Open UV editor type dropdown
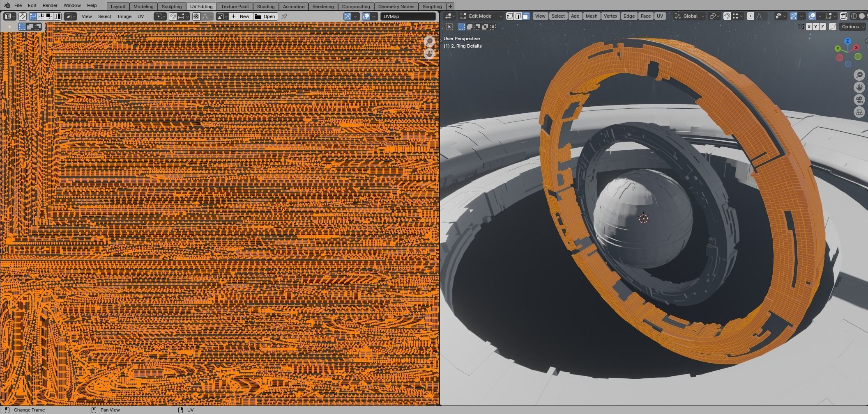The width and height of the screenshot is (868, 414). tap(10, 16)
